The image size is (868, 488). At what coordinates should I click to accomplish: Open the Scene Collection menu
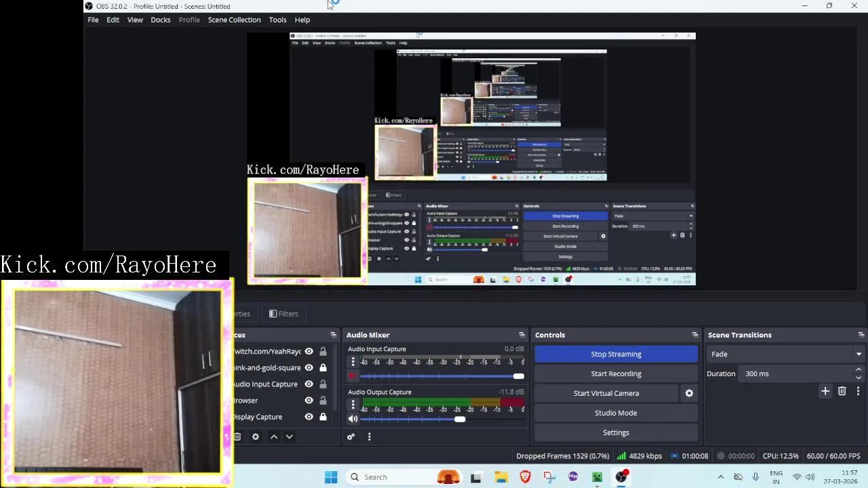(234, 20)
